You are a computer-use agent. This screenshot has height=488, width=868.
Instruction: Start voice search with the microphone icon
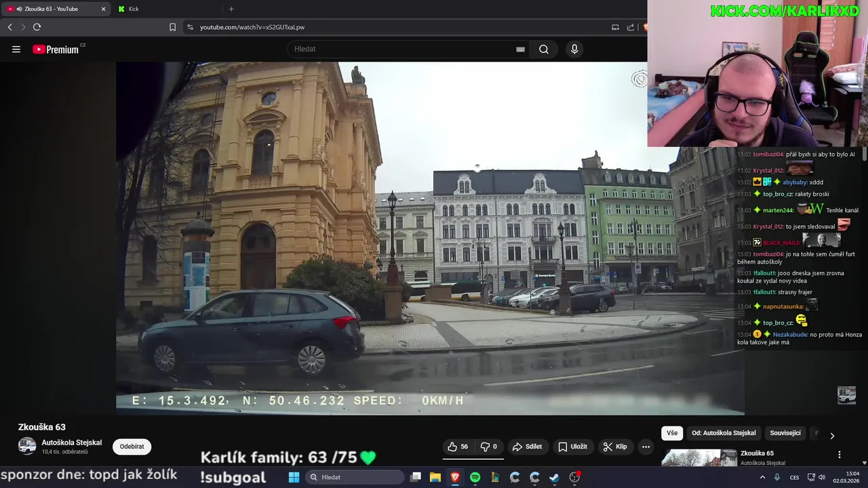574,49
